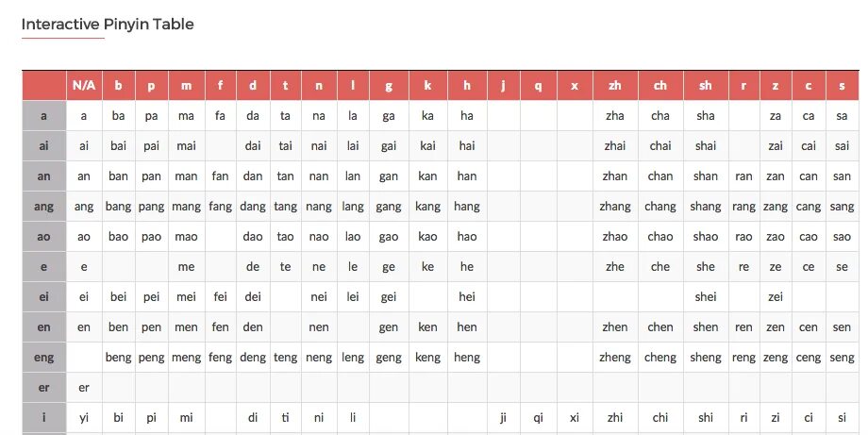Select the 'ken' cell
Viewport: 868px width, 435px height.
[428, 327]
